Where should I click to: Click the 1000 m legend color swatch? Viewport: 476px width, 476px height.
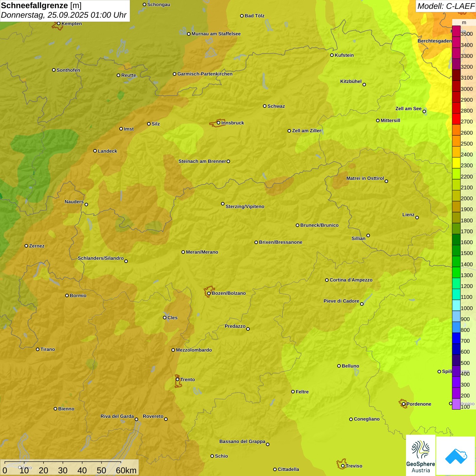pos(456,305)
